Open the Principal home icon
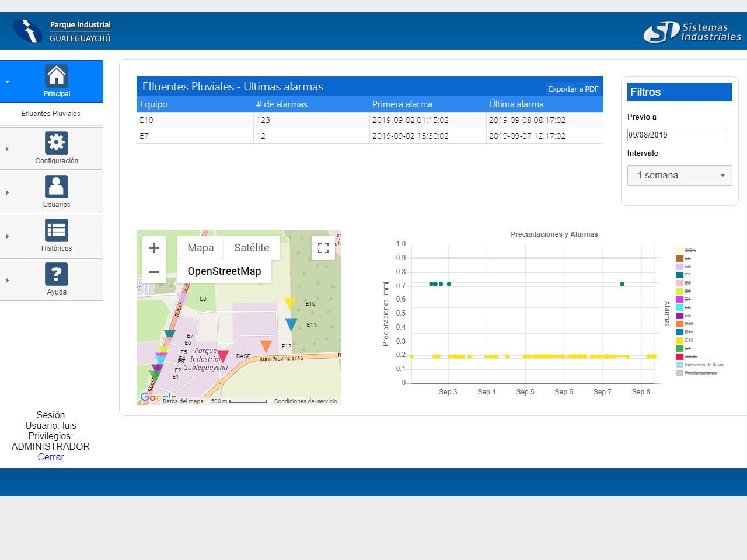This screenshot has width=747, height=560. tap(57, 76)
